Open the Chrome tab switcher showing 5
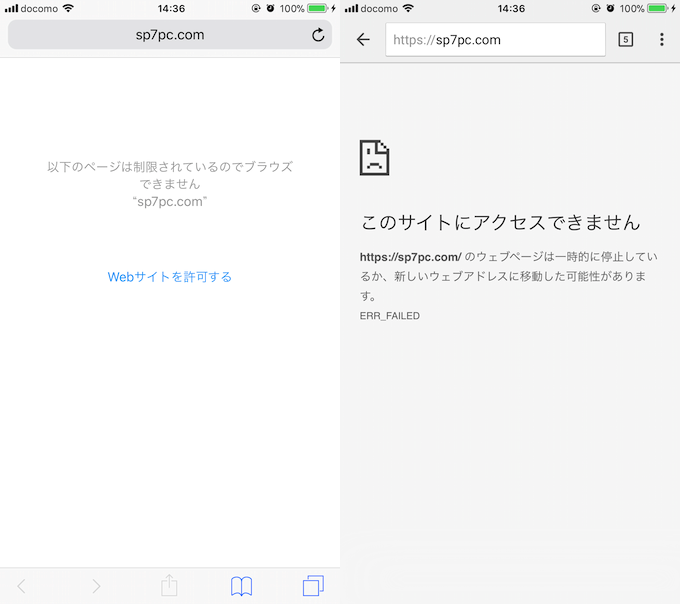Screen dimensions: 680x604 [x=626, y=40]
